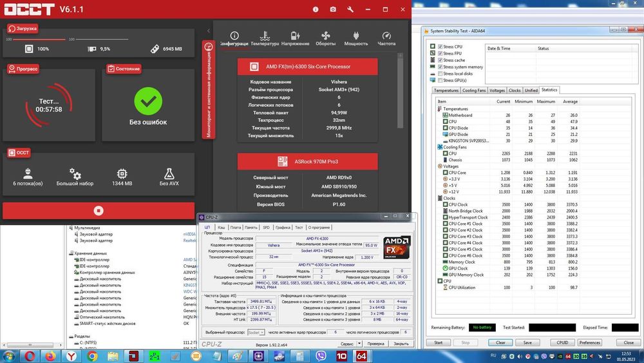Click the ASRock 970M Pro3 motherboard header
The width and height of the screenshot is (644, 363).
coord(308,162)
